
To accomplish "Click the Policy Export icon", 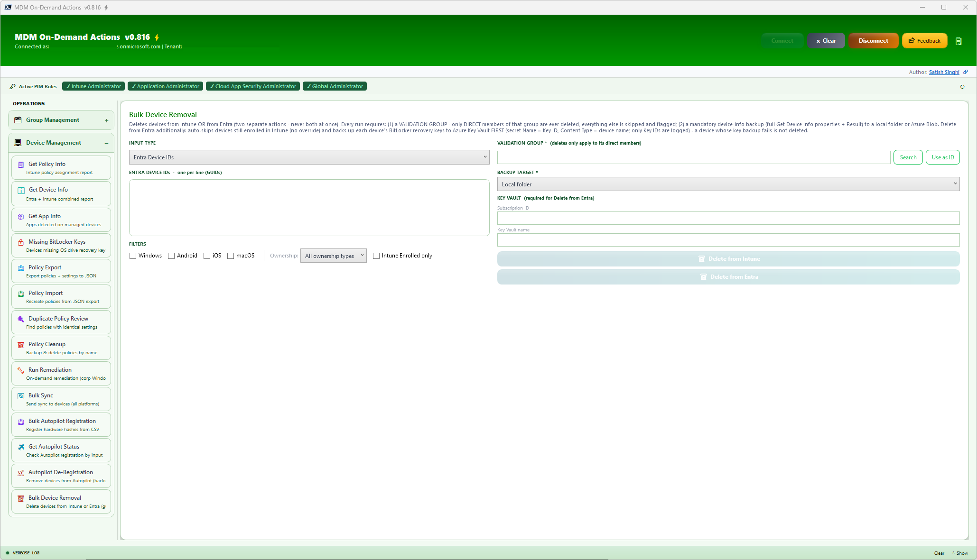I will 21,268.
